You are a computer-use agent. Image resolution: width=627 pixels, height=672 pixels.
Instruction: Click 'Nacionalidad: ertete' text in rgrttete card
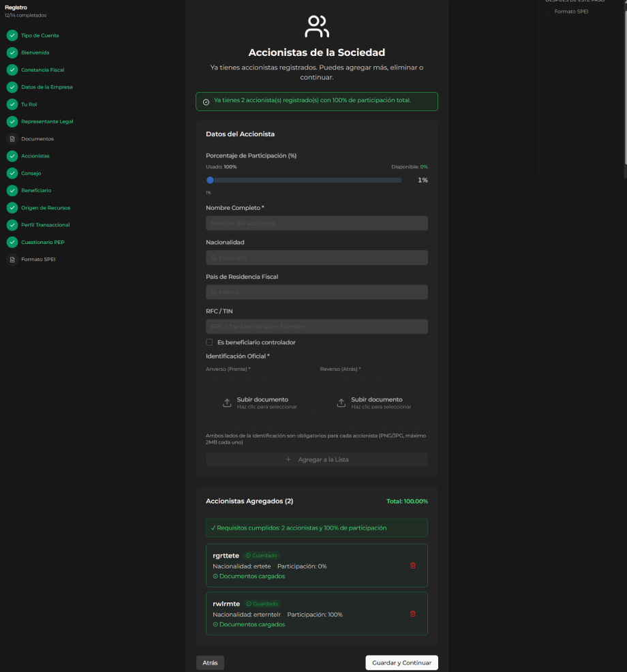click(x=242, y=566)
